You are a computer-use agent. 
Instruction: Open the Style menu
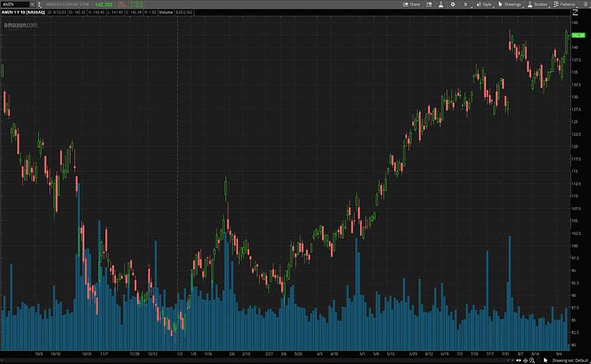pyautogui.click(x=484, y=4)
